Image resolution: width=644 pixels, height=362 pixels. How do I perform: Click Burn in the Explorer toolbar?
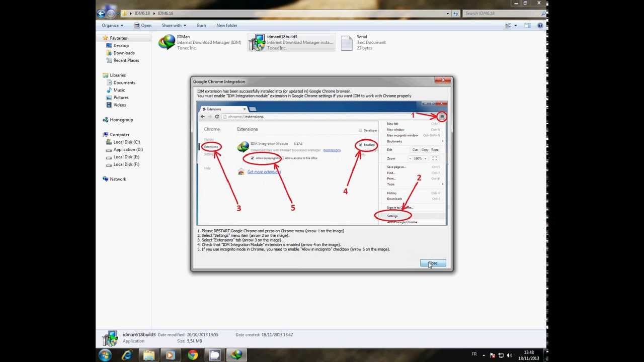point(201,25)
